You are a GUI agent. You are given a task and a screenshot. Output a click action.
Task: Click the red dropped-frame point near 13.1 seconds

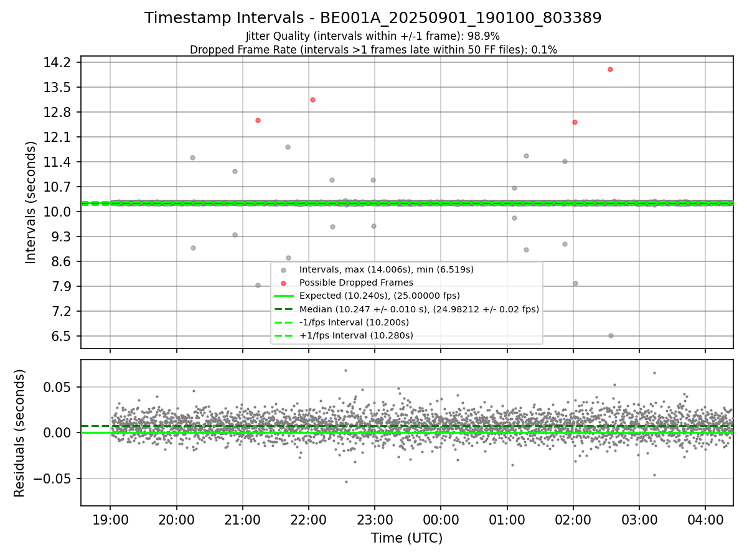click(x=312, y=100)
